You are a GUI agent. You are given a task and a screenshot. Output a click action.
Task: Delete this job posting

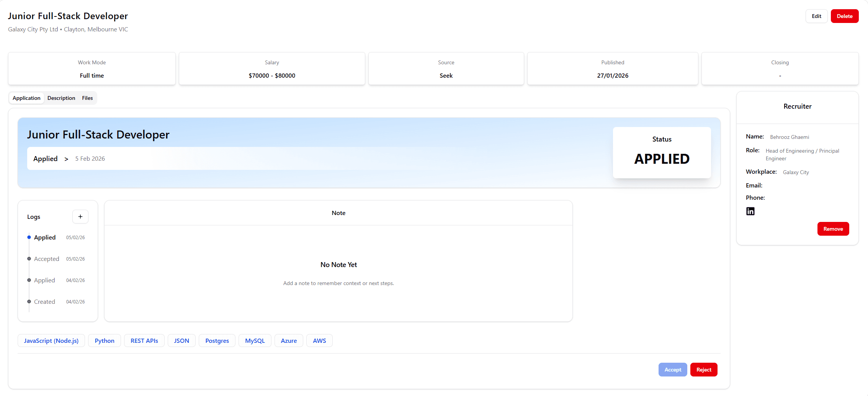click(845, 16)
